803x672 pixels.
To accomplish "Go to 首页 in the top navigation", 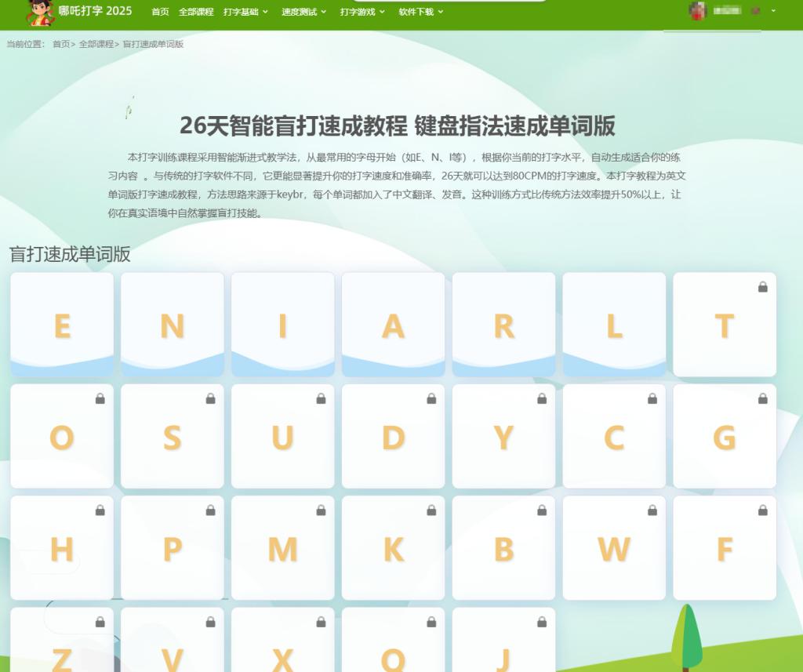I will 160,12.
